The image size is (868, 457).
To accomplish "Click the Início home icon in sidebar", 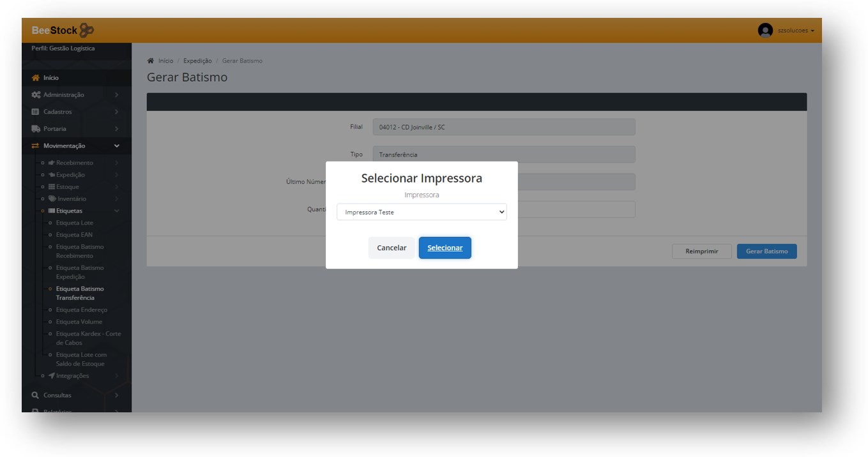I will [x=36, y=78].
